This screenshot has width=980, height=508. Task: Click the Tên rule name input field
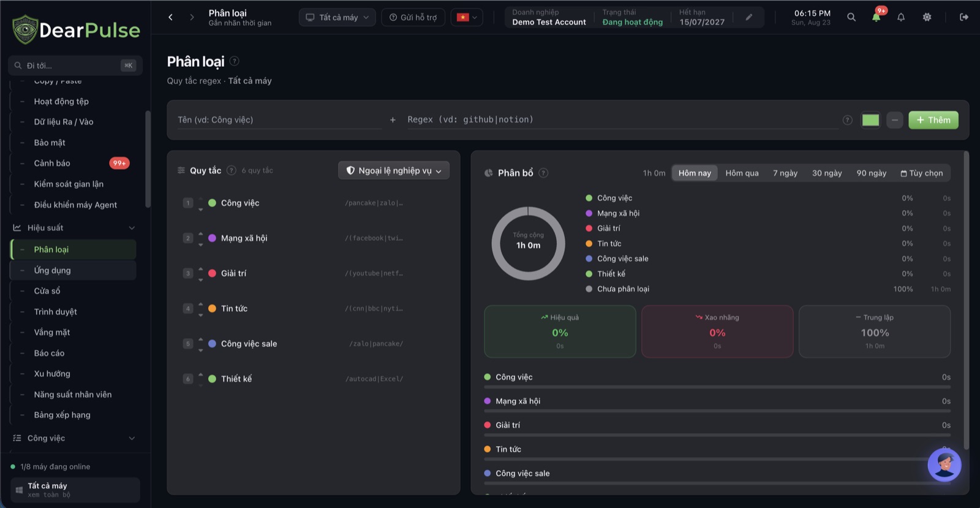point(279,120)
